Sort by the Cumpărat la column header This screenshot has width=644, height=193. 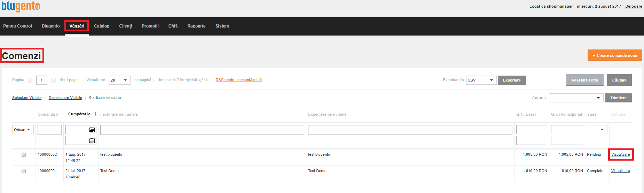point(79,114)
